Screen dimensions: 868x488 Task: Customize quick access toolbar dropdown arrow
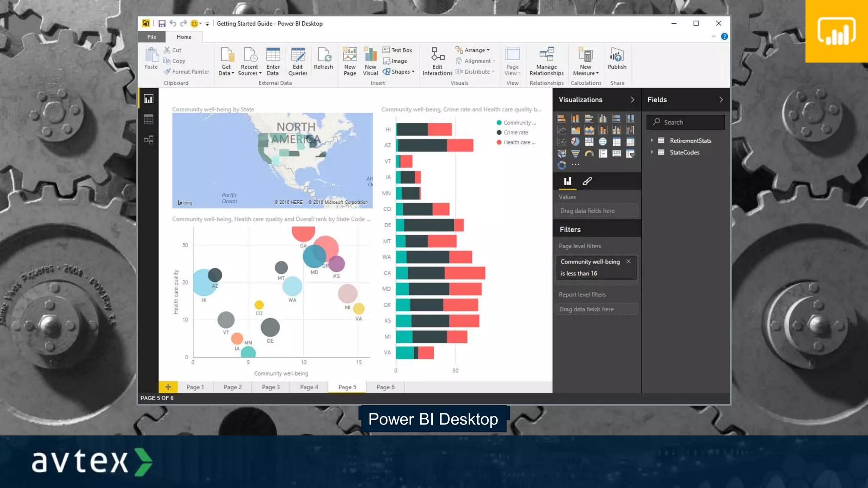coord(207,24)
